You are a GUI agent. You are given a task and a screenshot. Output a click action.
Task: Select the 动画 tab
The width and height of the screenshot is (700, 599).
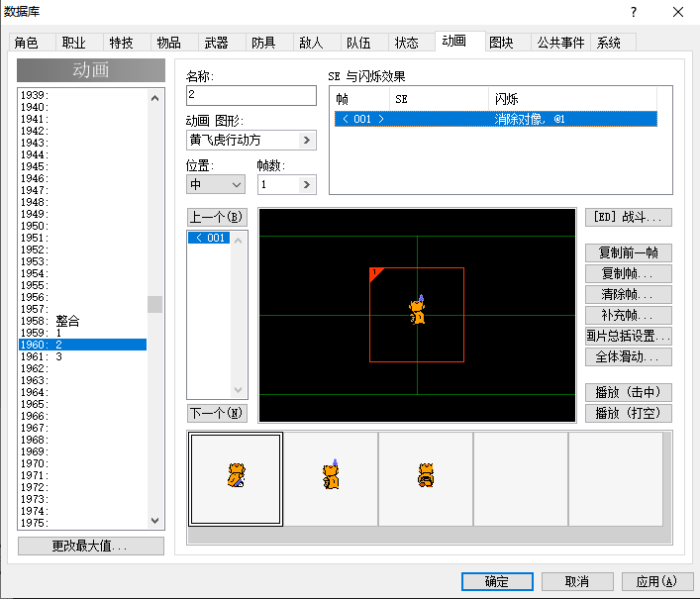(x=459, y=41)
